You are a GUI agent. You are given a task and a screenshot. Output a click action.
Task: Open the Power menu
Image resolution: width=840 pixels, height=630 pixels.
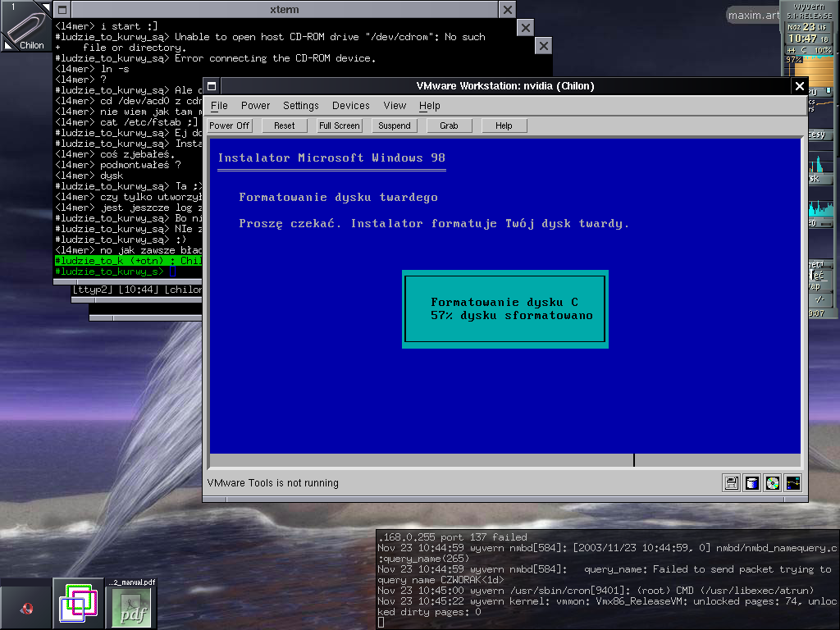point(255,106)
